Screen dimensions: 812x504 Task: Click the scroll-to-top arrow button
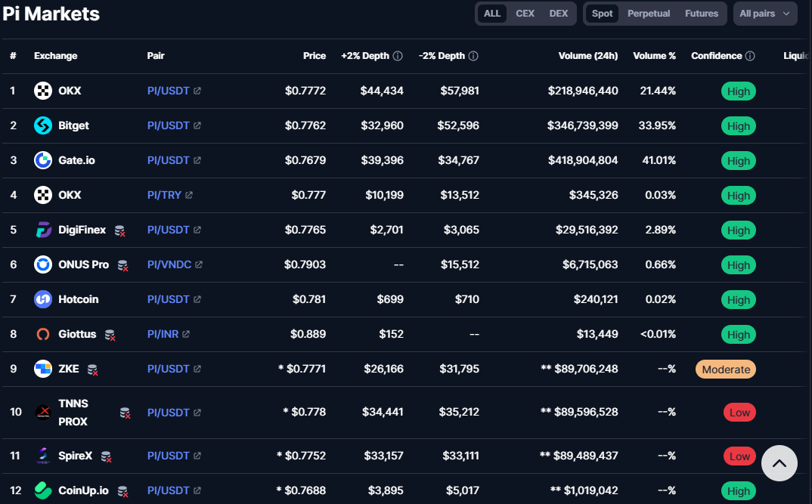pyautogui.click(x=779, y=463)
